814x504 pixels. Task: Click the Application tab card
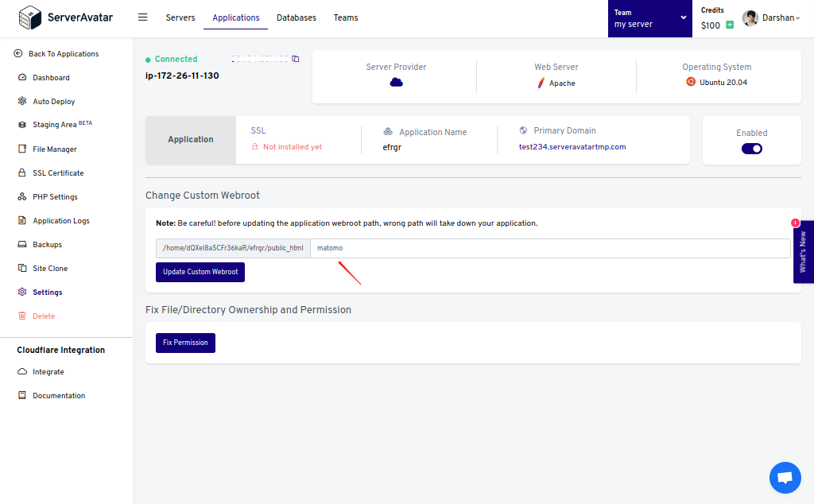191,140
